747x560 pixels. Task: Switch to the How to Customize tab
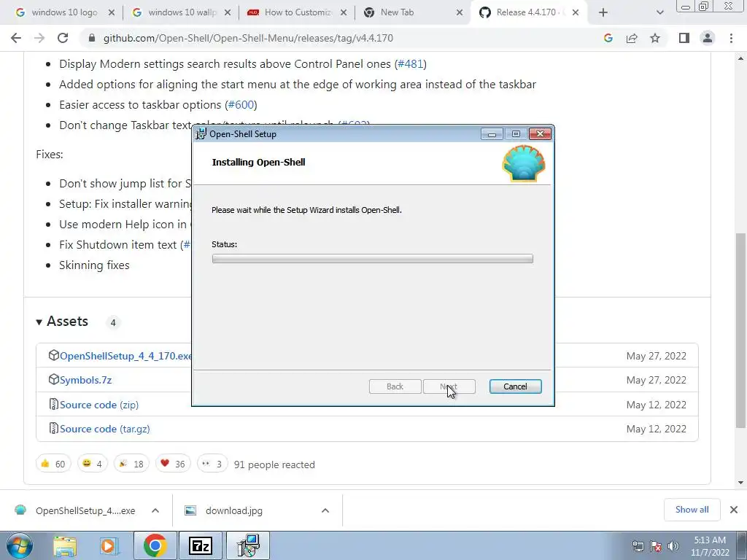tap(298, 12)
